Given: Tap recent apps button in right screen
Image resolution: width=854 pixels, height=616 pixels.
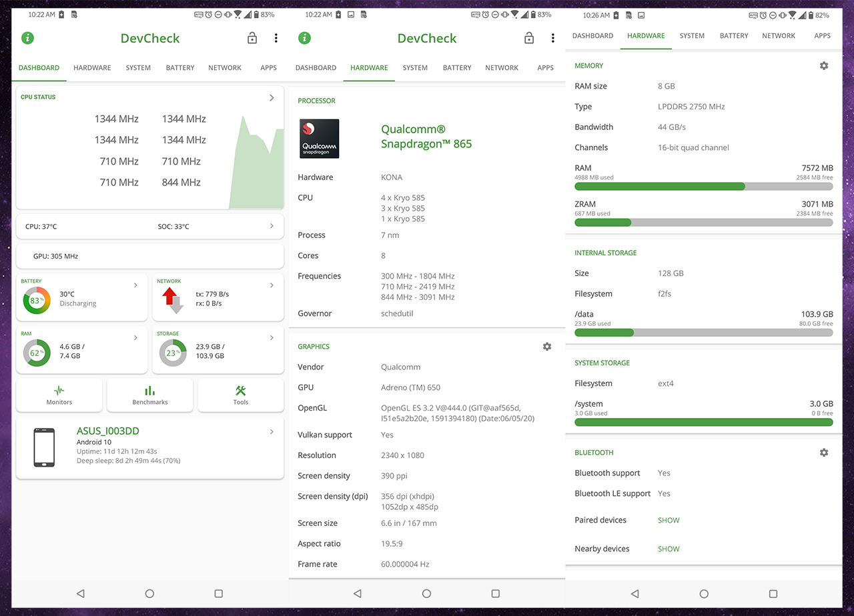Looking at the screenshot, I should pos(773,593).
